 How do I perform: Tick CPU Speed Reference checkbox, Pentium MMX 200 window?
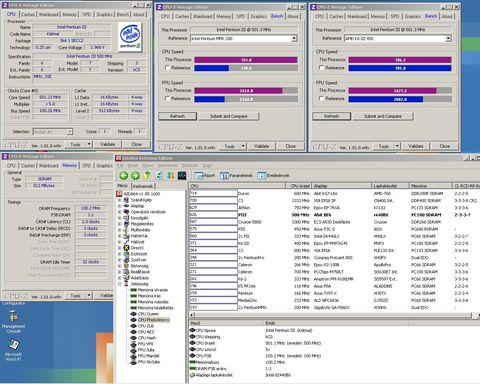coord(168,68)
